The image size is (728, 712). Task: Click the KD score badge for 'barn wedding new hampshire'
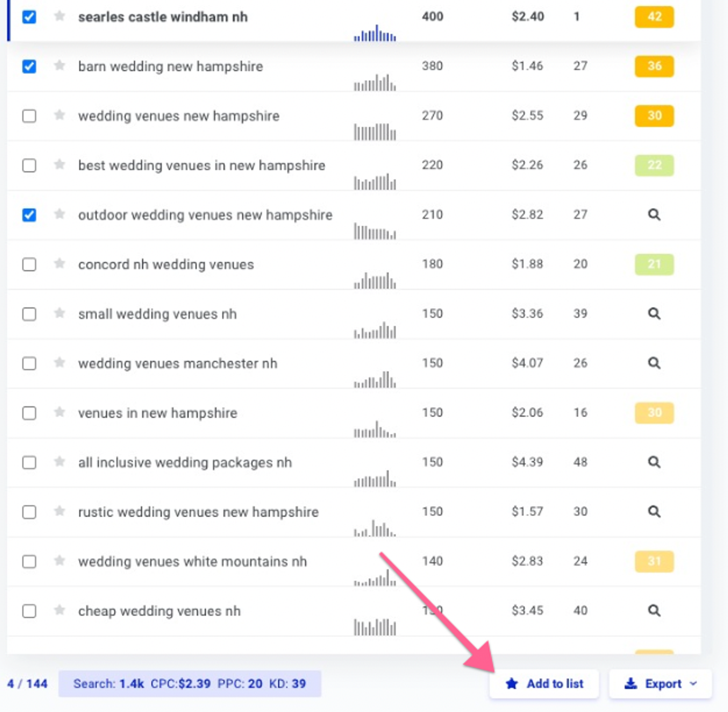click(652, 67)
